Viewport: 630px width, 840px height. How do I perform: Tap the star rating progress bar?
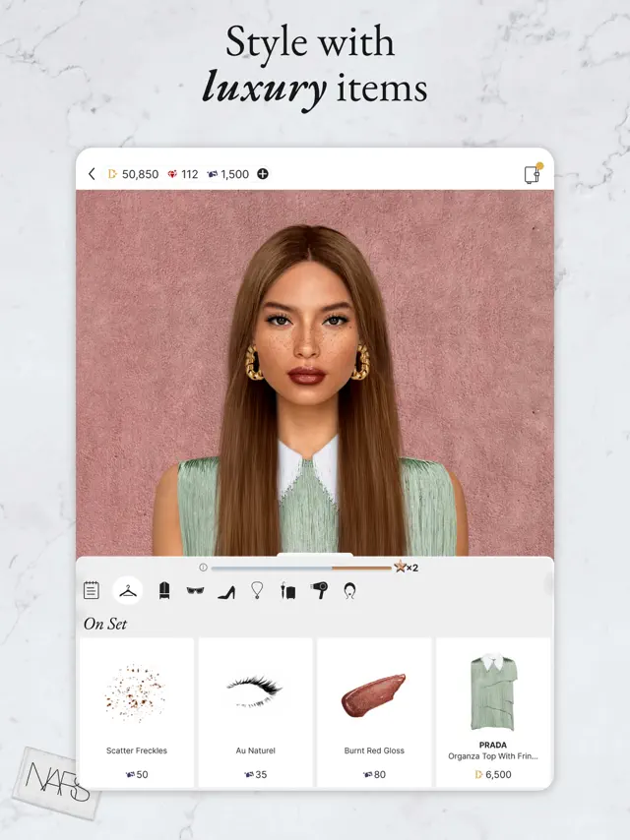[301, 568]
